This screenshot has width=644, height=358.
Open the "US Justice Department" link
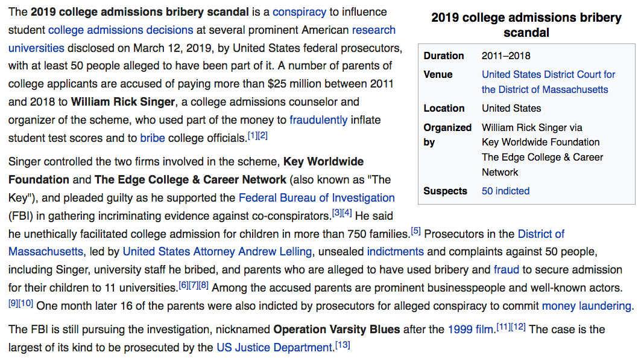pos(274,348)
